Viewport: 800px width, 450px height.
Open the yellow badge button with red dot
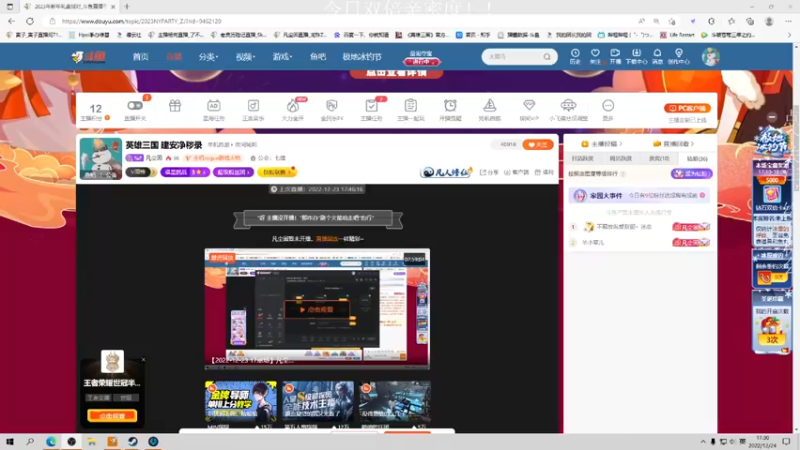click(x=277, y=172)
